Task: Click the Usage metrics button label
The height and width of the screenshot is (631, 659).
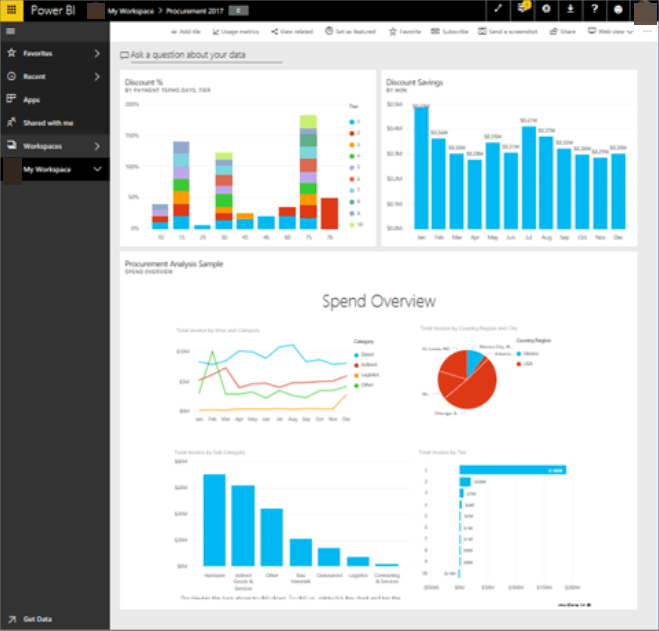Action: coord(240,32)
